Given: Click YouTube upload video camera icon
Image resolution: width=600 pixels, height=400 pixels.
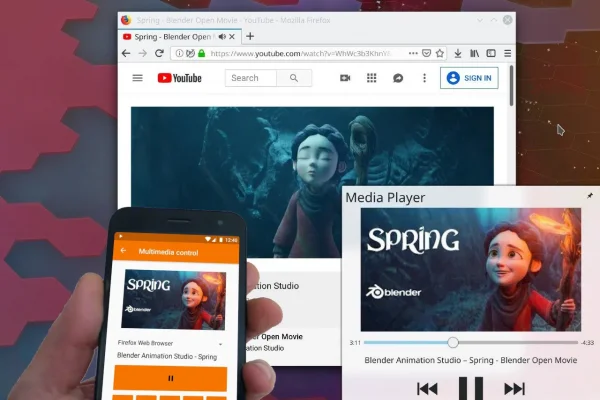Looking at the screenshot, I should click(x=345, y=78).
